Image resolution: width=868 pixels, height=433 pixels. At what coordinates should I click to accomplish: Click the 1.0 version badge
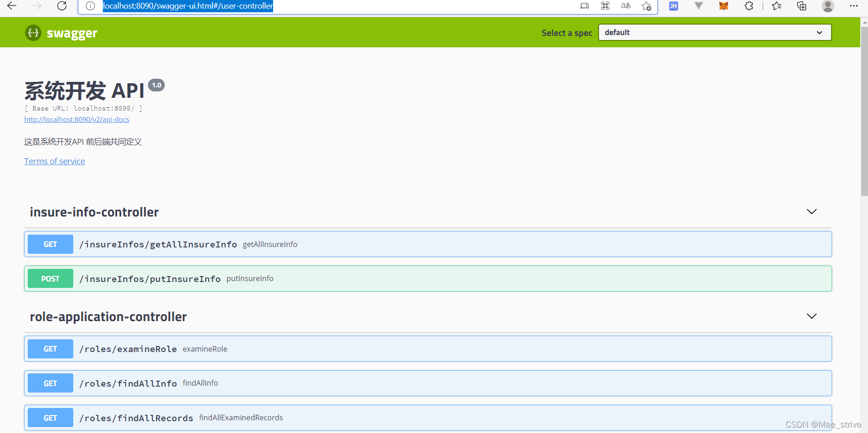[x=157, y=85]
